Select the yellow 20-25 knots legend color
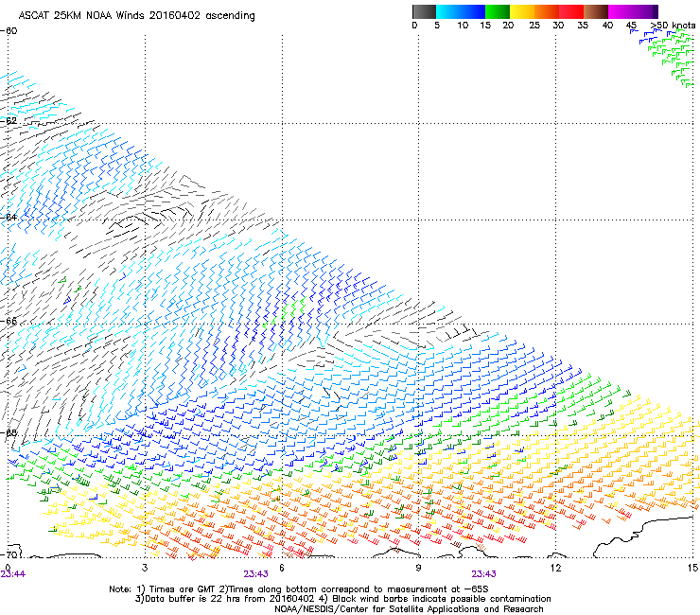 pos(522,11)
